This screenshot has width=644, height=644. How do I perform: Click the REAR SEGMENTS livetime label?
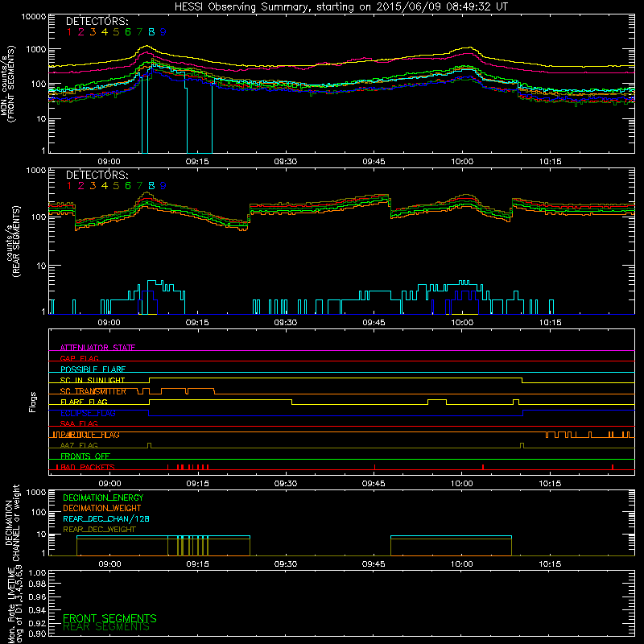coord(106,627)
